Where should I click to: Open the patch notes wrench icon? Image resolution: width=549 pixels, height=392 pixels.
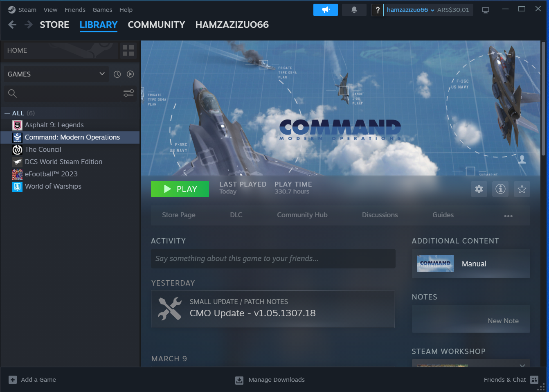point(170,309)
